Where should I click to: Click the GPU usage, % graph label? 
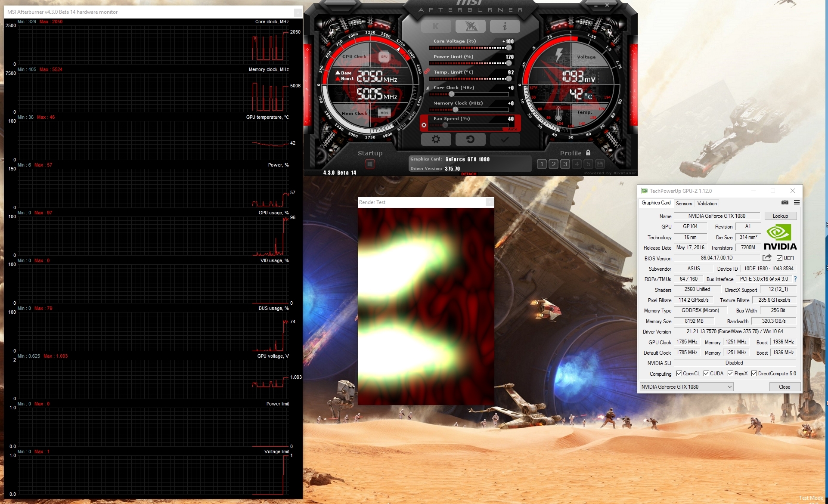point(273,213)
